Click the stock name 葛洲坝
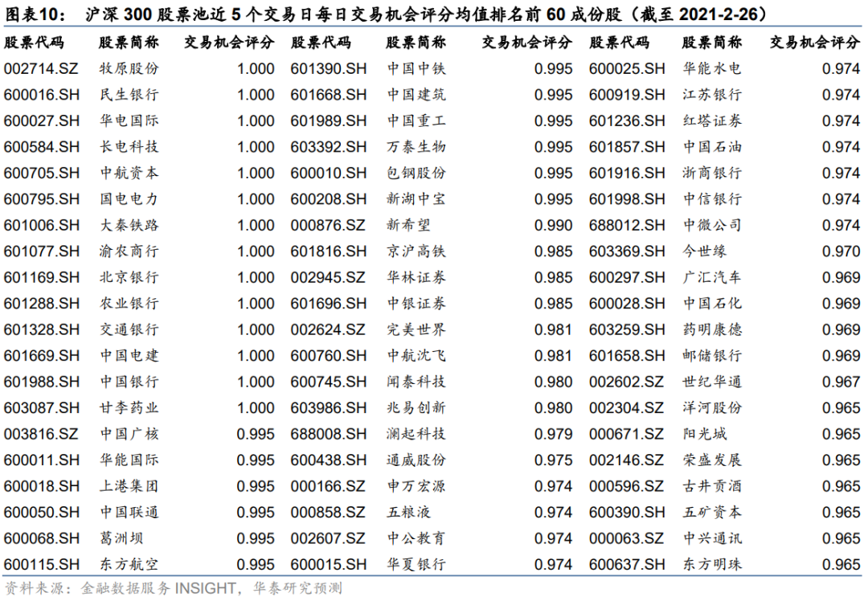Screen dimensions: 868x601 [122, 538]
